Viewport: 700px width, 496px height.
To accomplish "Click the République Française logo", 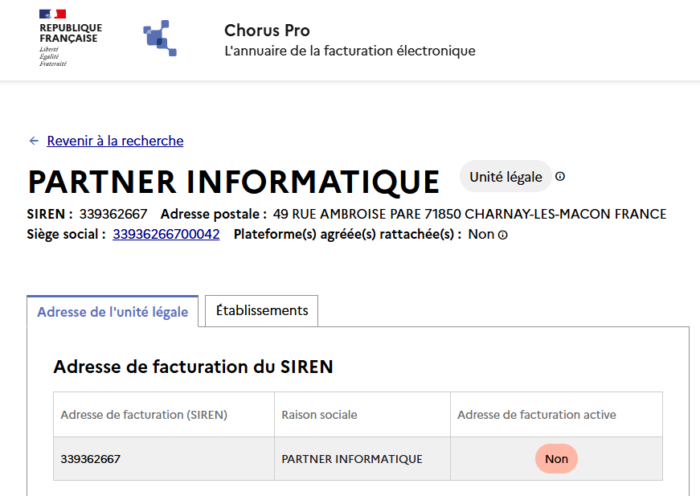I will pos(70,38).
